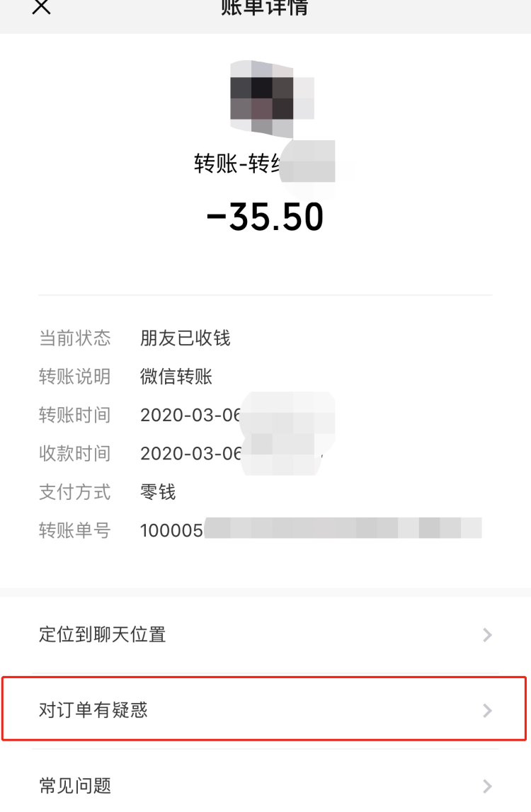Tap the 零钱 payment method value
This screenshot has height=812, width=531.
tap(158, 492)
